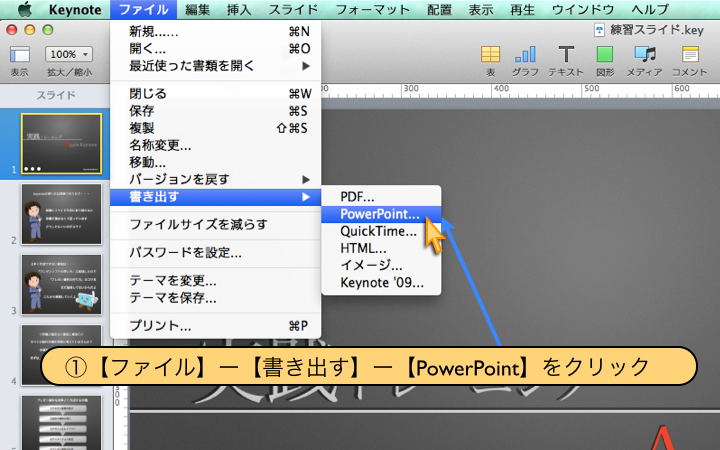This screenshot has width=720, height=450.
Task: Choose ファイルサイズを減らす
Action: (215, 225)
